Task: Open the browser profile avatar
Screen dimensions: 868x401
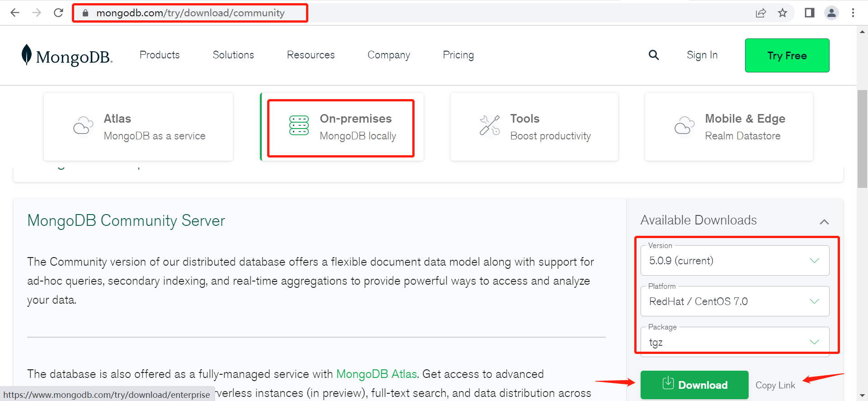Action: (x=831, y=13)
